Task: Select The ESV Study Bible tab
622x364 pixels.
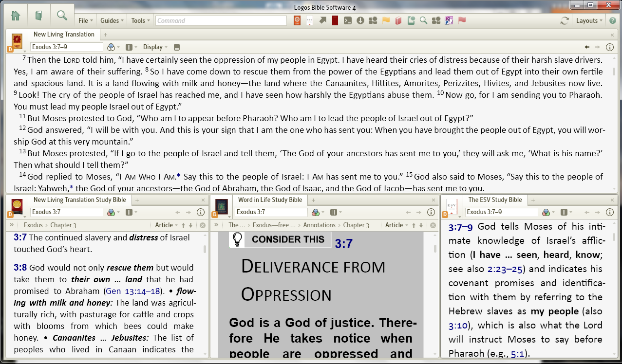Action: [495, 200]
